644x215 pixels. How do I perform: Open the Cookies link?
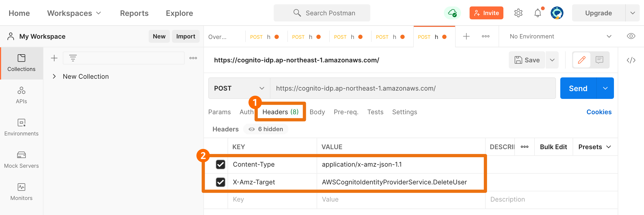pyautogui.click(x=599, y=112)
